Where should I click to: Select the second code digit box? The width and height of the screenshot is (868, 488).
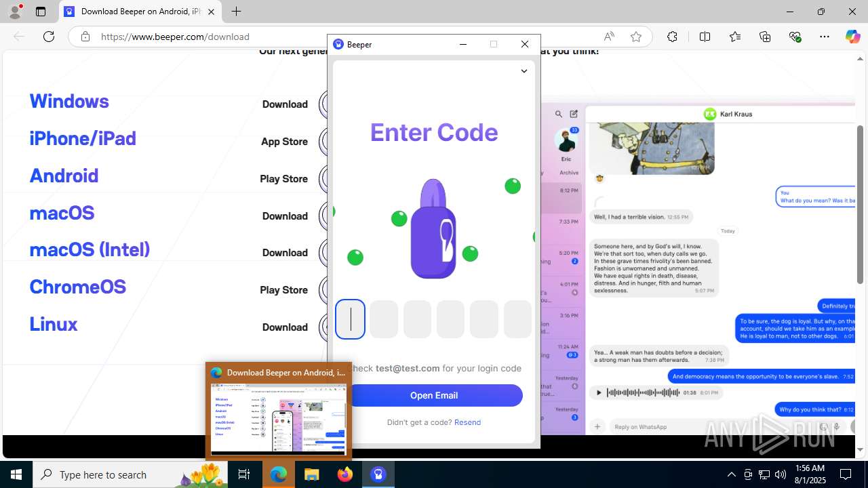point(384,319)
